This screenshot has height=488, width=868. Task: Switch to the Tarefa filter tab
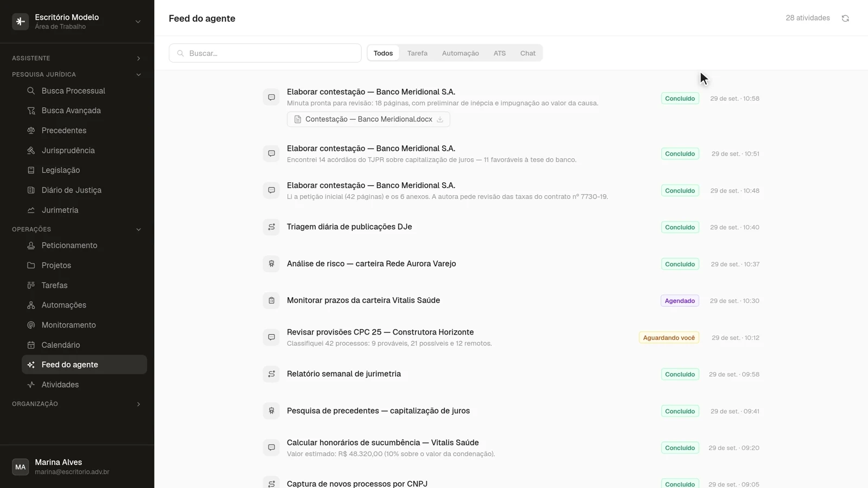coord(417,53)
